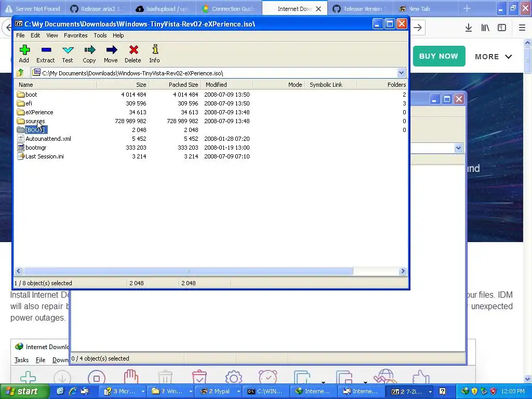The height and width of the screenshot is (399, 532).
Task: Click the yellow shield tray icon
Action: (475, 391)
